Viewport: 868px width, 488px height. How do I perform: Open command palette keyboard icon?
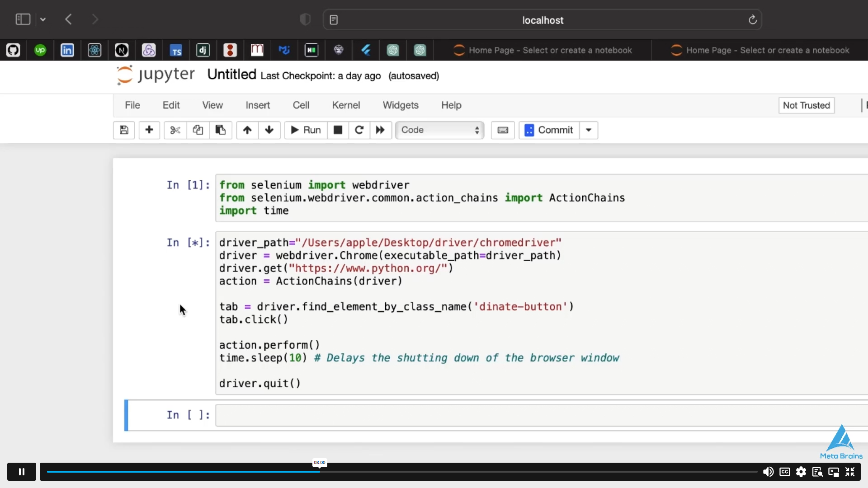click(503, 130)
